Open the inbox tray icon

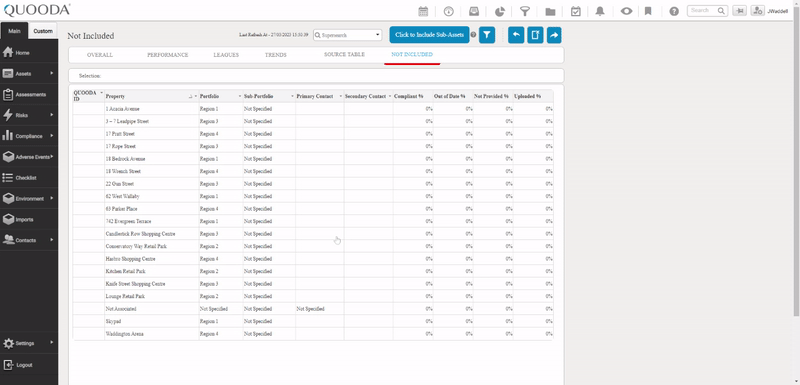point(474,11)
